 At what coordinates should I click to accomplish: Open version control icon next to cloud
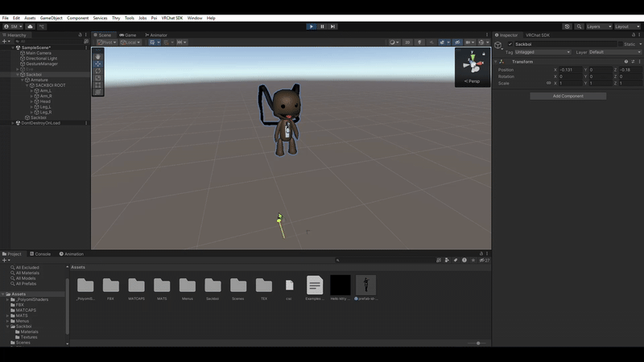click(x=42, y=27)
